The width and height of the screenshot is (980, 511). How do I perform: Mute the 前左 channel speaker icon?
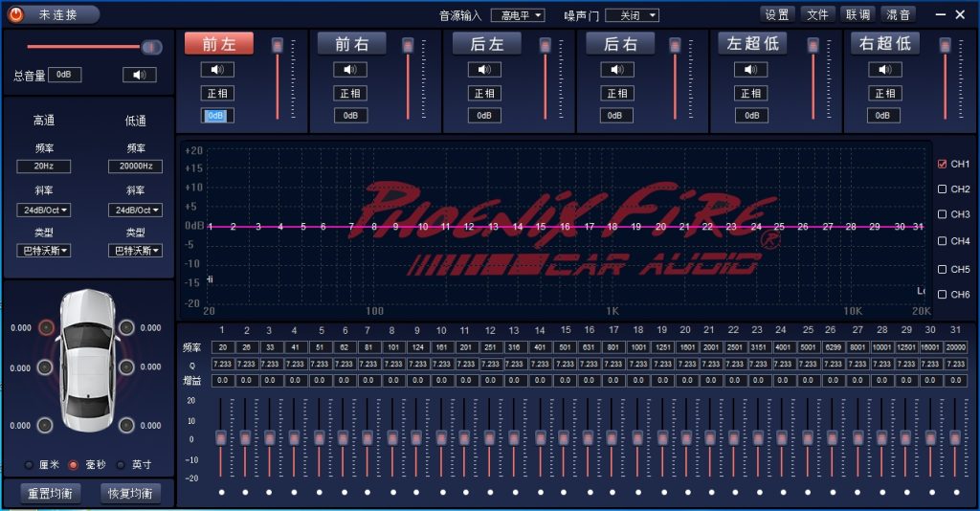217,69
